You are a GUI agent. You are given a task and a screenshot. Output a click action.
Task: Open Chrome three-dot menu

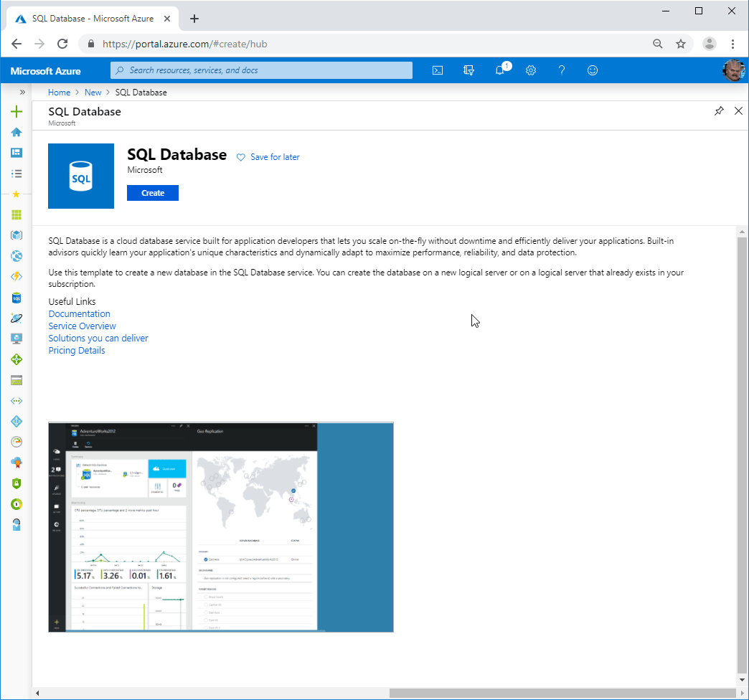(732, 44)
